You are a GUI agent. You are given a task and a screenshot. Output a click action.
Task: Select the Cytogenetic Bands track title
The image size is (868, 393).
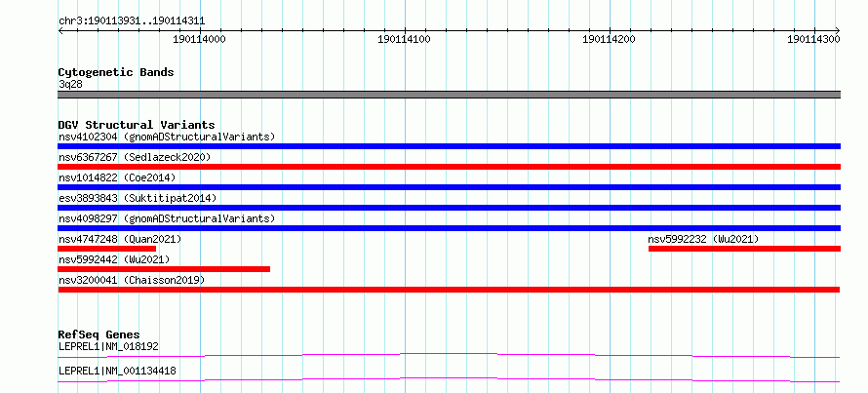[x=116, y=72]
